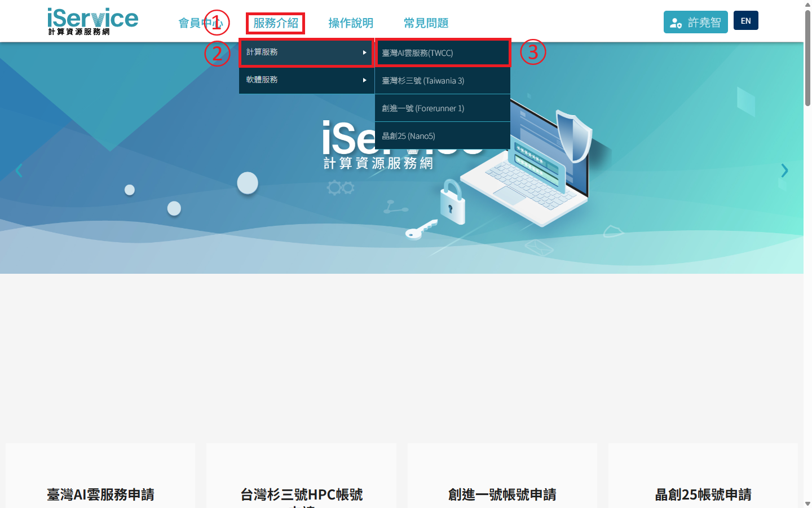Open the 常見問題 menu
Screen dimensions: 812x508
pos(426,23)
